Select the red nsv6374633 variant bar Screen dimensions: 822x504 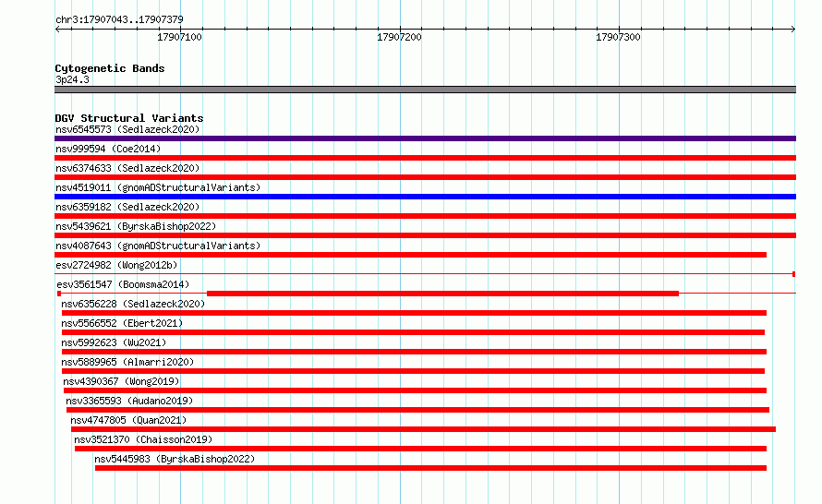pyautogui.click(x=425, y=177)
